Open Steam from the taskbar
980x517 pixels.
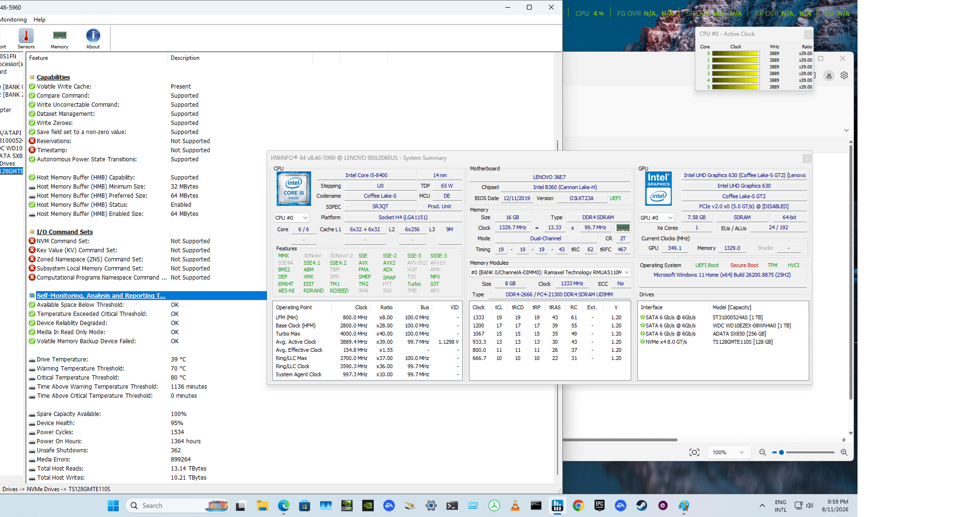(x=642, y=506)
